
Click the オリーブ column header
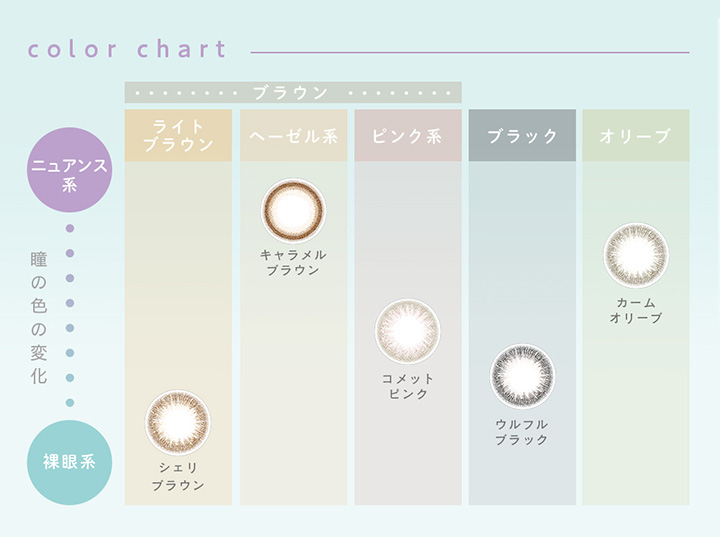(x=636, y=135)
